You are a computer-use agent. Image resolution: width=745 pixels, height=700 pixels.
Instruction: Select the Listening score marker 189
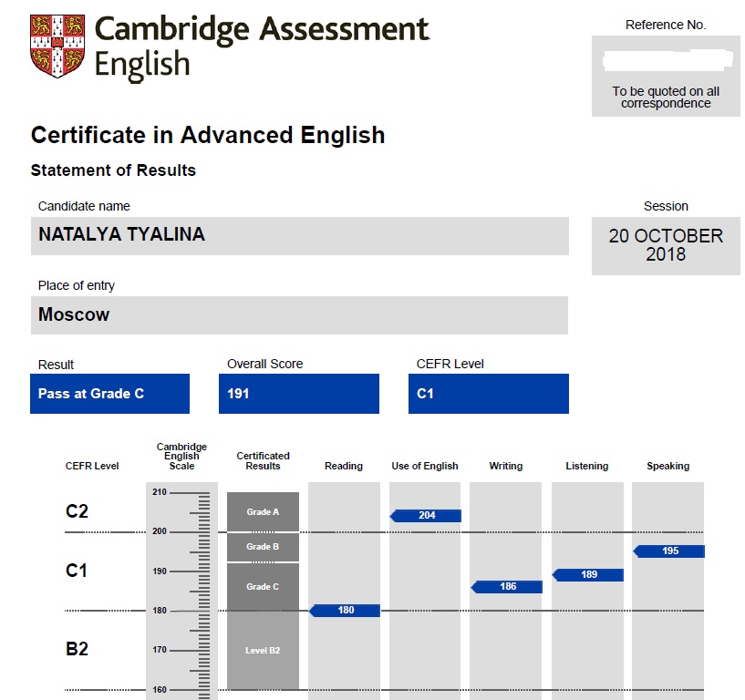click(x=588, y=575)
